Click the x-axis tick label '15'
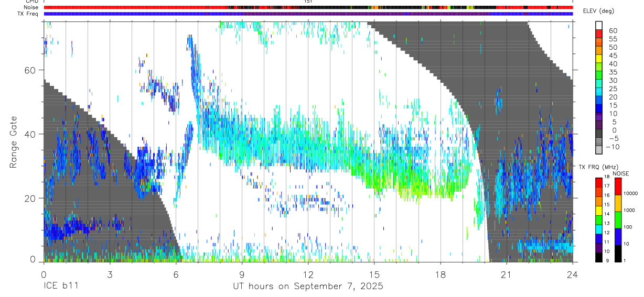 point(374,274)
